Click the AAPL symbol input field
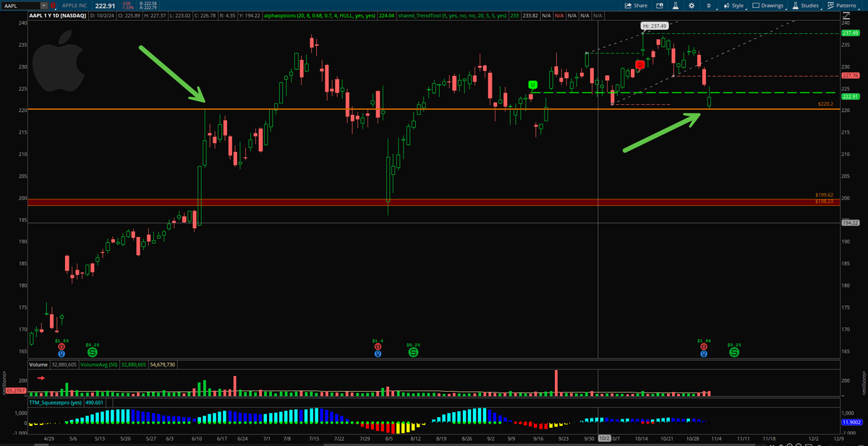Viewport: 868px width, 446px height. click(21, 5)
